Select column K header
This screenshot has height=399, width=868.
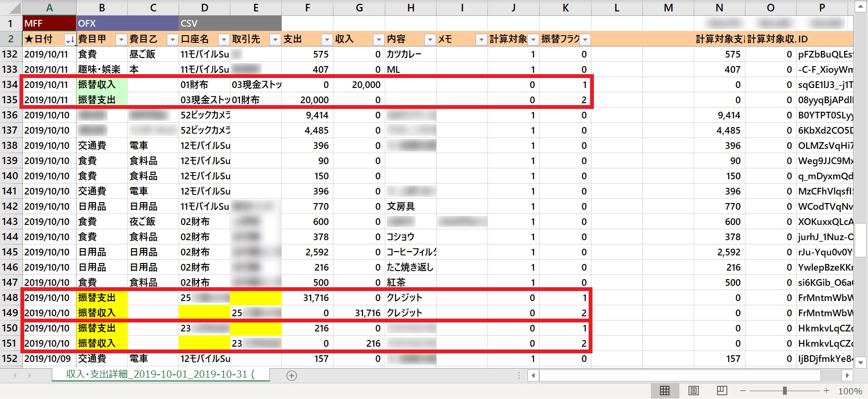point(565,8)
